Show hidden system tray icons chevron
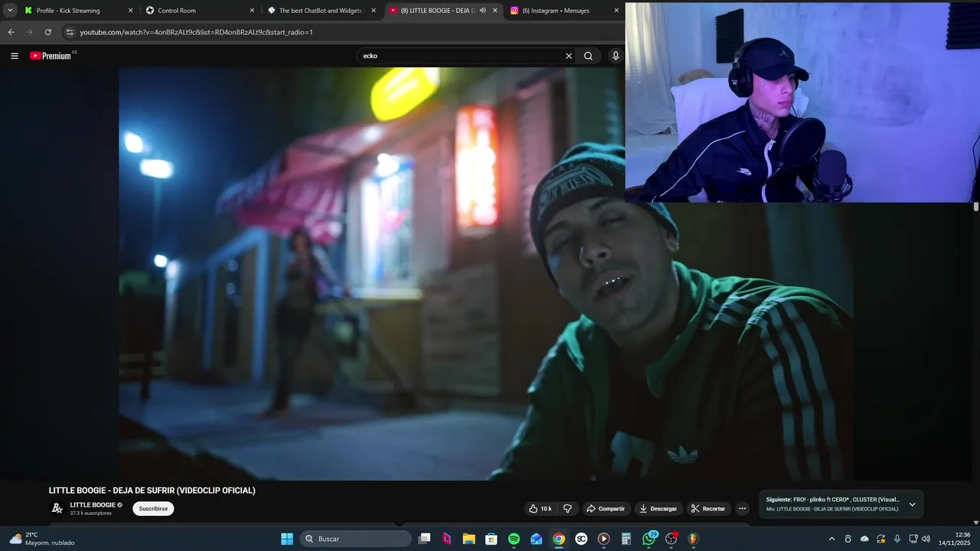Screen dimensions: 980x551 [831, 539]
